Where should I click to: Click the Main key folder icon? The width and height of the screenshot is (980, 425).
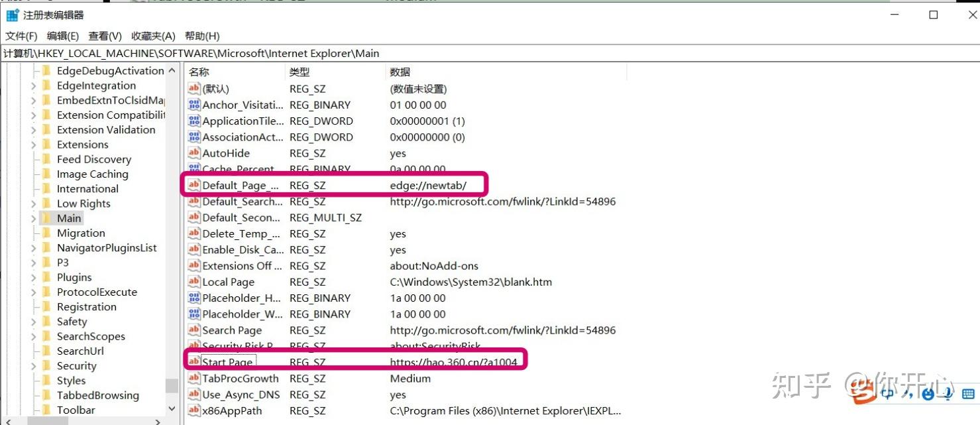coord(46,218)
